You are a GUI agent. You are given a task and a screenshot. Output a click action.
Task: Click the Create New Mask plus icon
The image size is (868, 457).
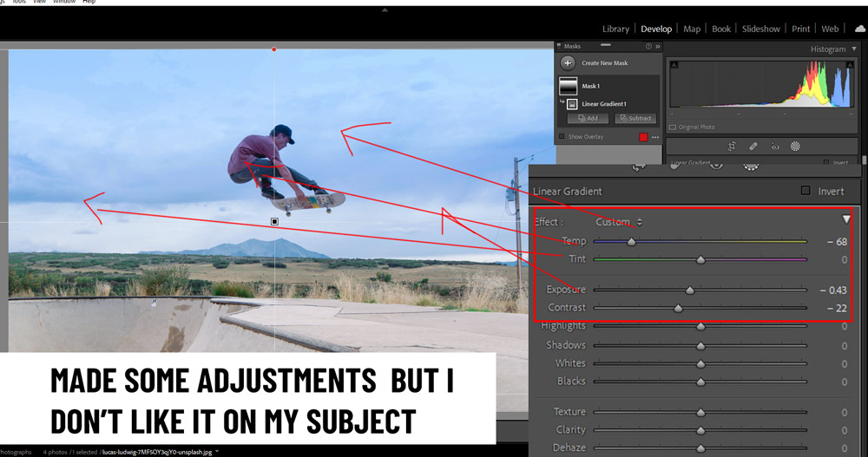coord(568,63)
